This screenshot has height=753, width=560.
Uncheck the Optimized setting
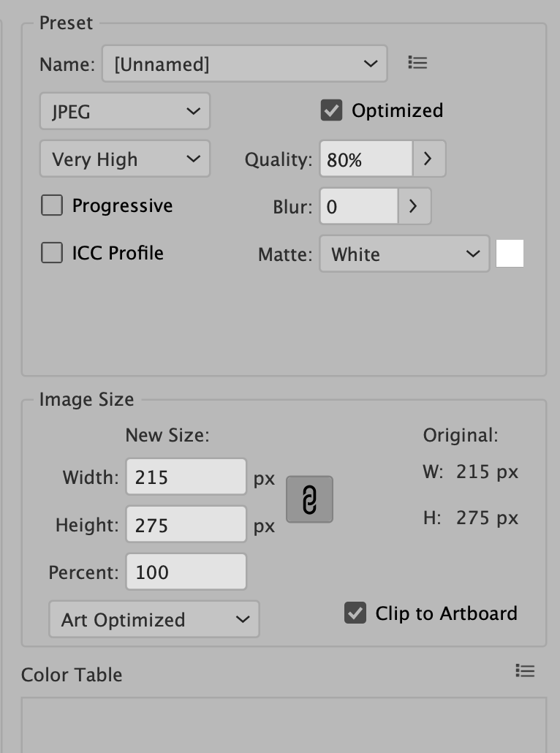click(x=331, y=110)
